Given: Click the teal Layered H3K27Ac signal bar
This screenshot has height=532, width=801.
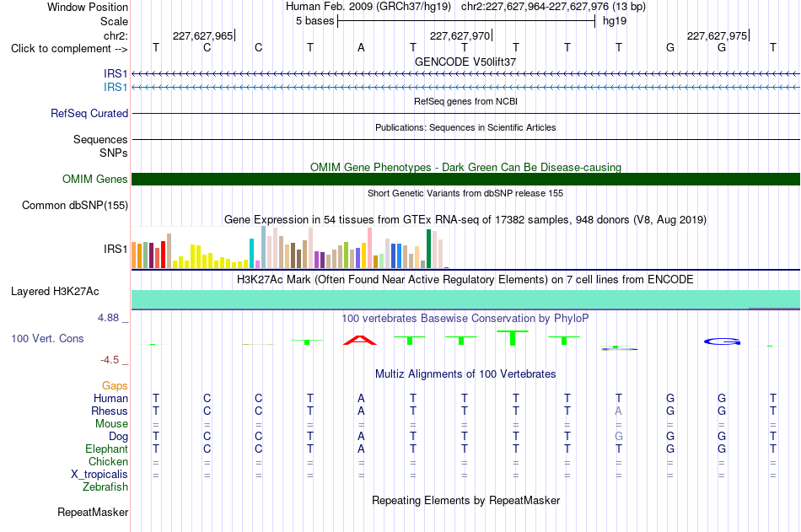Looking at the screenshot, I should point(466,299).
